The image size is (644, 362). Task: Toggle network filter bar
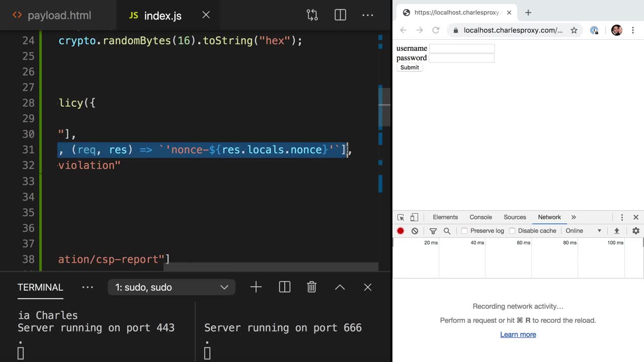(433, 231)
